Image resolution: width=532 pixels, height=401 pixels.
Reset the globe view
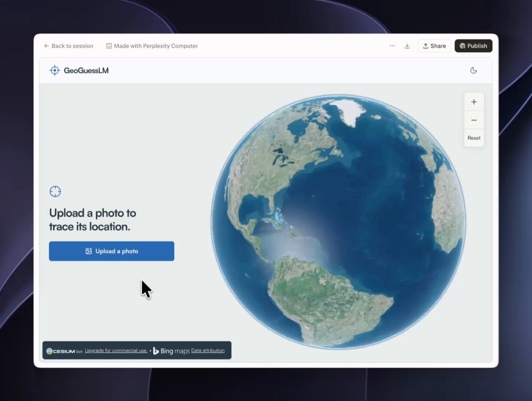[x=474, y=138]
